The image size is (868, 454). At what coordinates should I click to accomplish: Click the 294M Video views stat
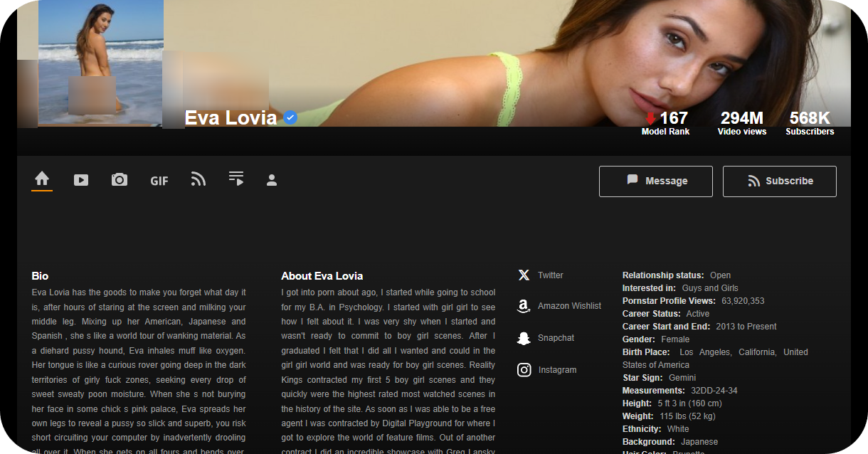[741, 122]
